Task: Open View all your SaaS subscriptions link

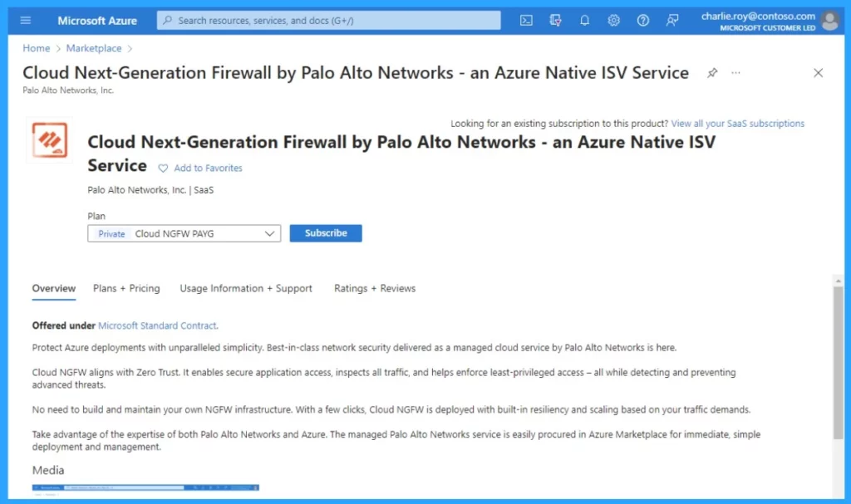Action: pyautogui.click(x=738, y=124)
